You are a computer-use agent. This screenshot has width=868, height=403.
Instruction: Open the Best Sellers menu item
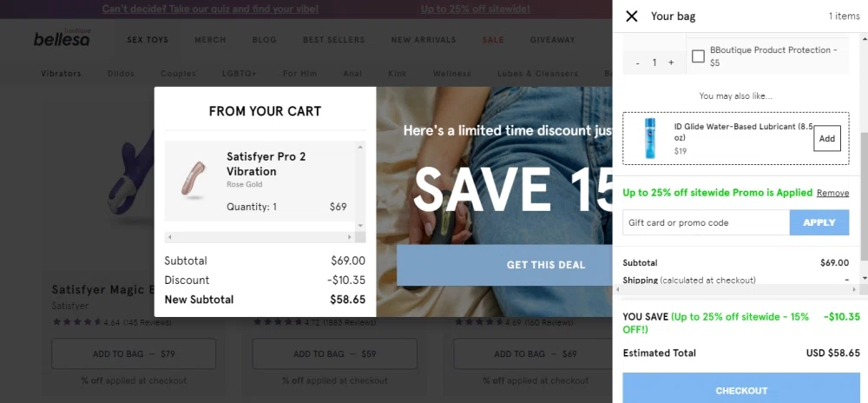[x=333, y=40]
